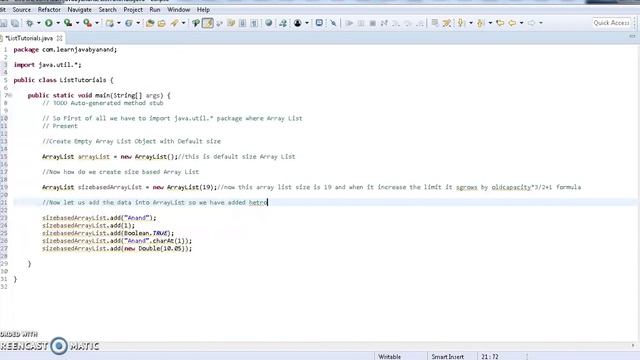Click the black round profile icon
This screenshot has height=360, width=640.
tap(298, 23)
